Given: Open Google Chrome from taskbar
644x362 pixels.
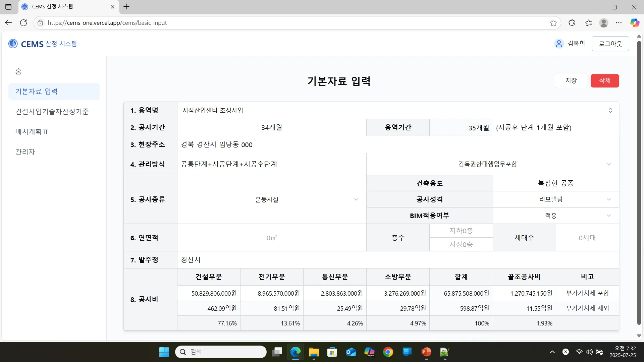Looking at the screenshot, I should click(388, 352).
